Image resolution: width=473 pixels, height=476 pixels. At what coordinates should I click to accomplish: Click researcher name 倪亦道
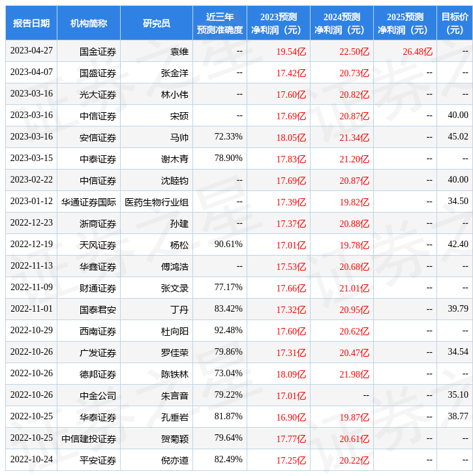[175, 460]
